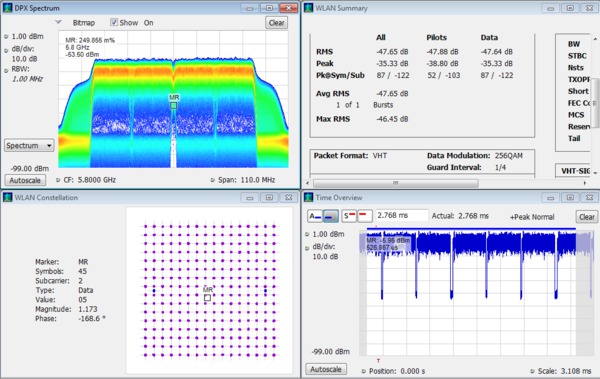Screen dimensions: 600x379
Task: Click the DPX Spectrum window icon
Action: (x=8, y=8)
